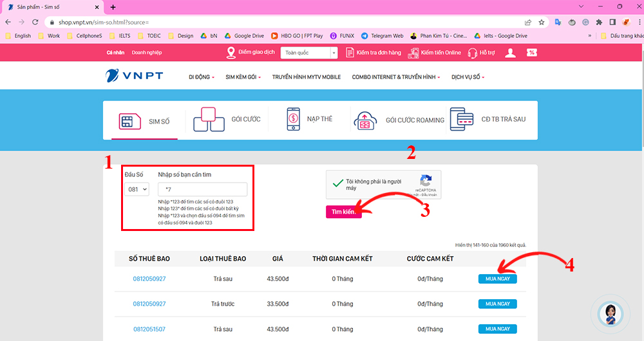Open the Work bookmark folder
Viewport: 644px width, 341px height.
pyautogui.click(x=49, y=35)
